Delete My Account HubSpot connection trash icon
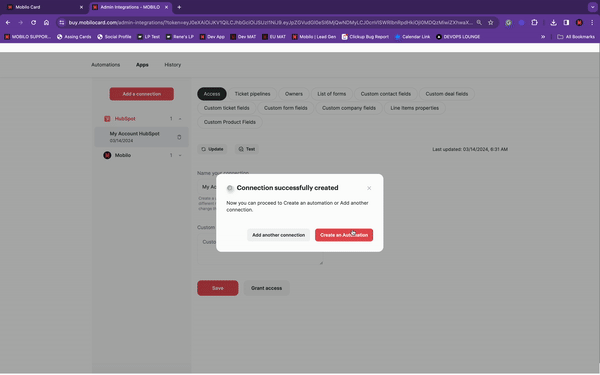Viewport: 600px width, 375px height. pos(179,137)
